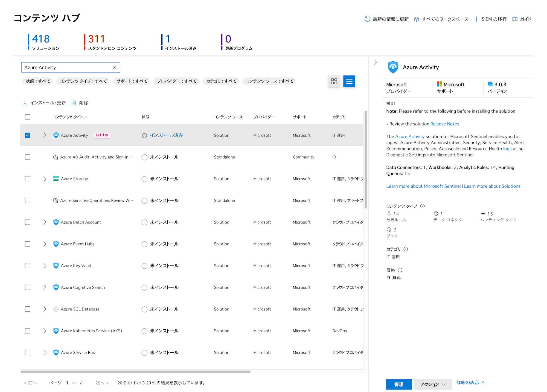Click the 管理 button

click(399, 384)
